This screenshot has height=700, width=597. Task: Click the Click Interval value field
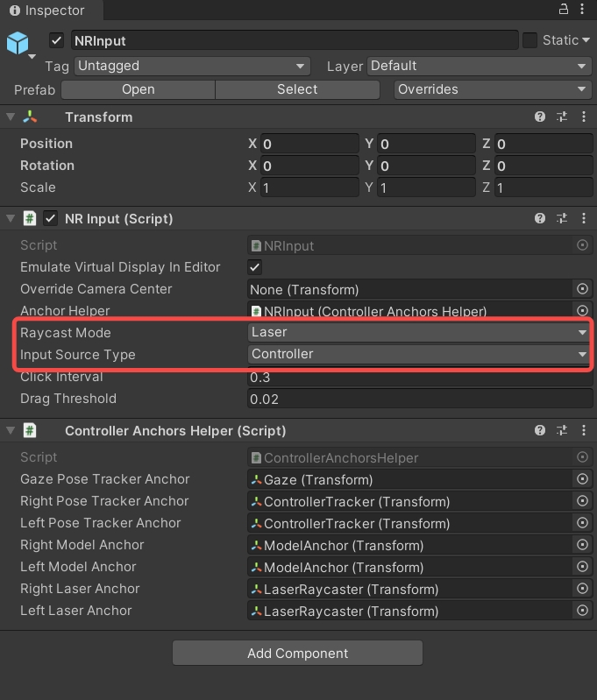(x=419, y=377)
